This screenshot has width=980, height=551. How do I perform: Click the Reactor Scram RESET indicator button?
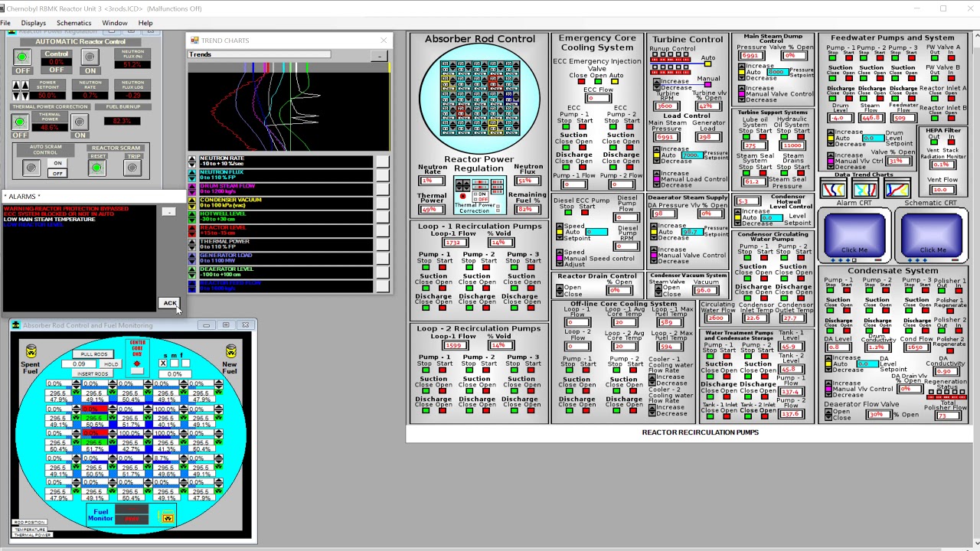(x=96, y=168)
